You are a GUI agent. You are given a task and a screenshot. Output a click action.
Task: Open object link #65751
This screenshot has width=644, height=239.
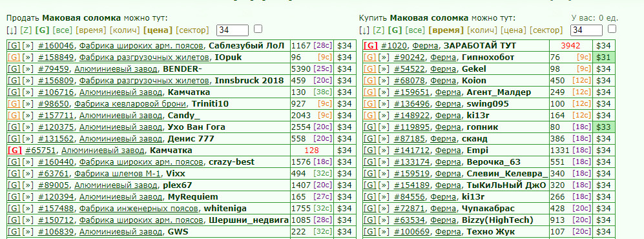[x=41, y=151]
